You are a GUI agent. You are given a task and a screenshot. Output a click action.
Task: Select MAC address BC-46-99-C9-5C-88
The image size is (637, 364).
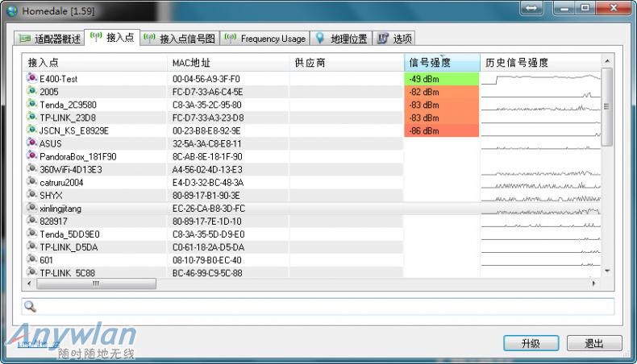[207, 273]
